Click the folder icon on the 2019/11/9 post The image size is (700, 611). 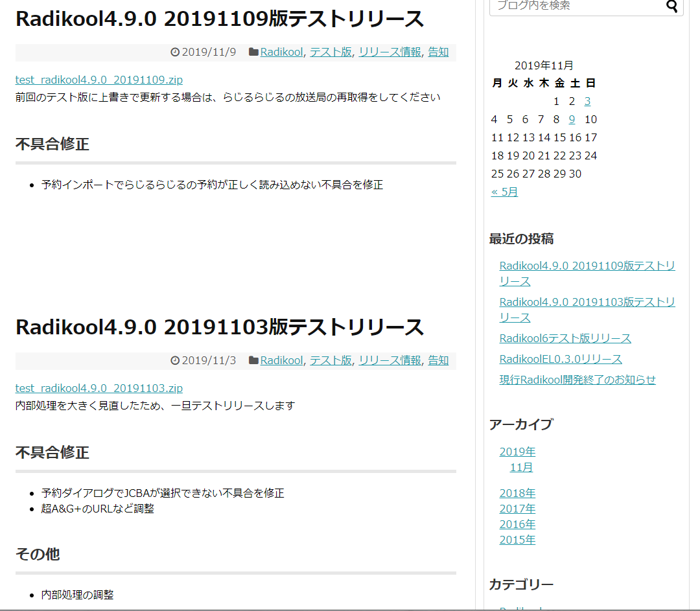tap(253, 52)
